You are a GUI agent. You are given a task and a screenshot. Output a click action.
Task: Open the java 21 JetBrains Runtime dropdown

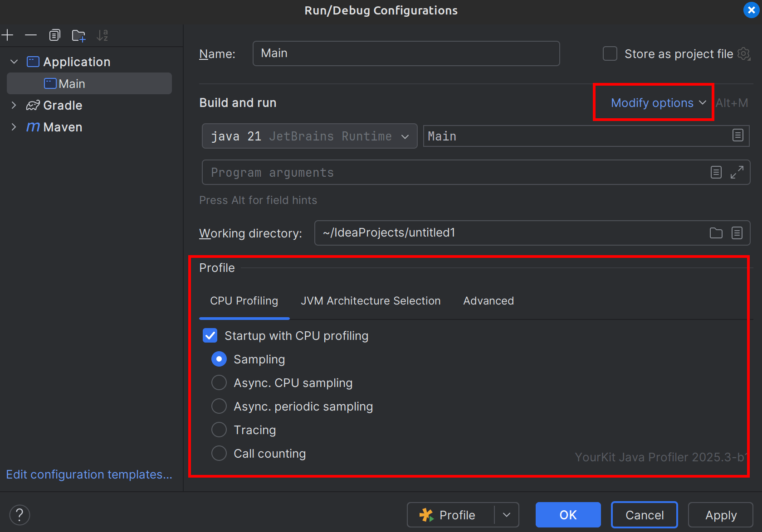coord(309,136)
